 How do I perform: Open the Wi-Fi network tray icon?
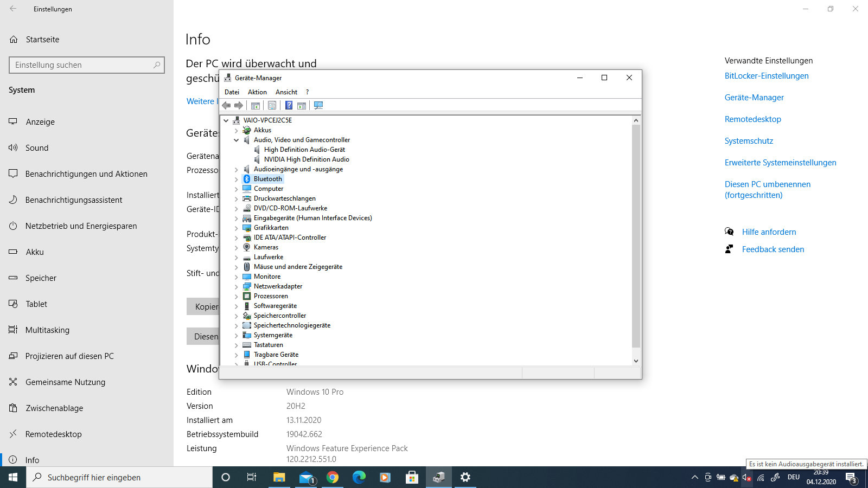pyautogui.click(x=761, y=478)
